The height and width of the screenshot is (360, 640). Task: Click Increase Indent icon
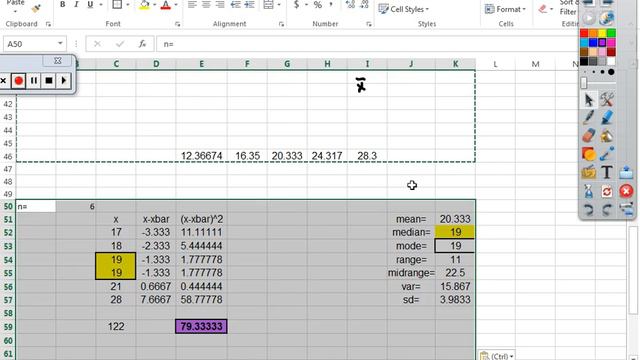[x=249, y=4]
